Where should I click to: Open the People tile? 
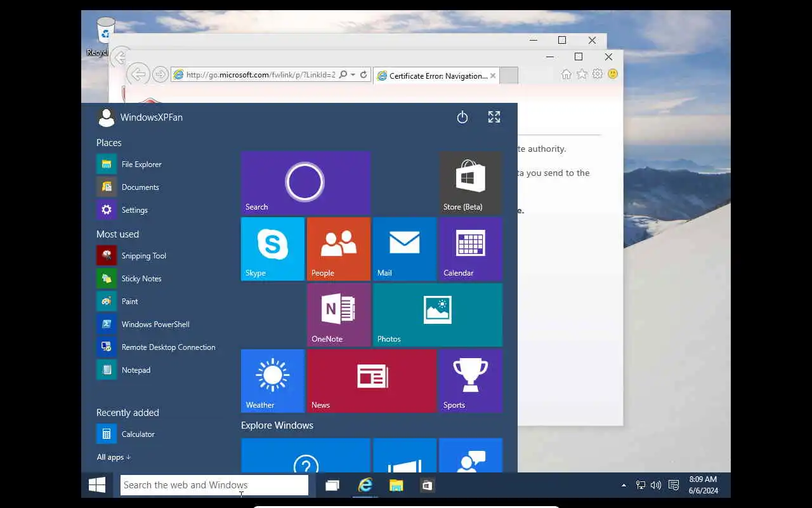coord(339,249)
